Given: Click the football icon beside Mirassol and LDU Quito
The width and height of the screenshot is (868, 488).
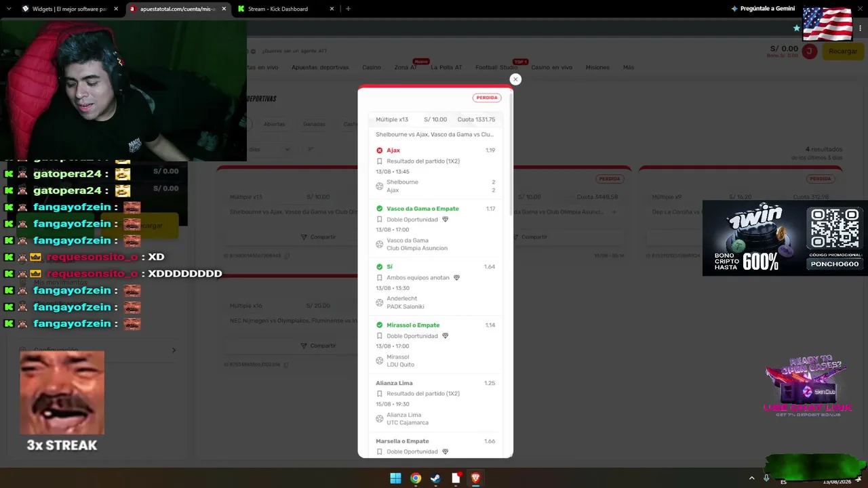Looking at the screenshot, I should click(x=380, y=361).
